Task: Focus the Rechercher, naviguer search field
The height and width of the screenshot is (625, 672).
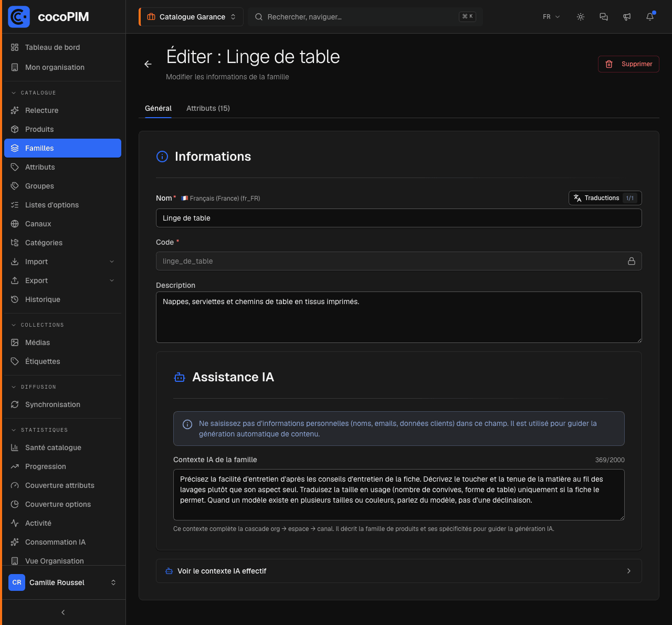Action: [365, 17]
